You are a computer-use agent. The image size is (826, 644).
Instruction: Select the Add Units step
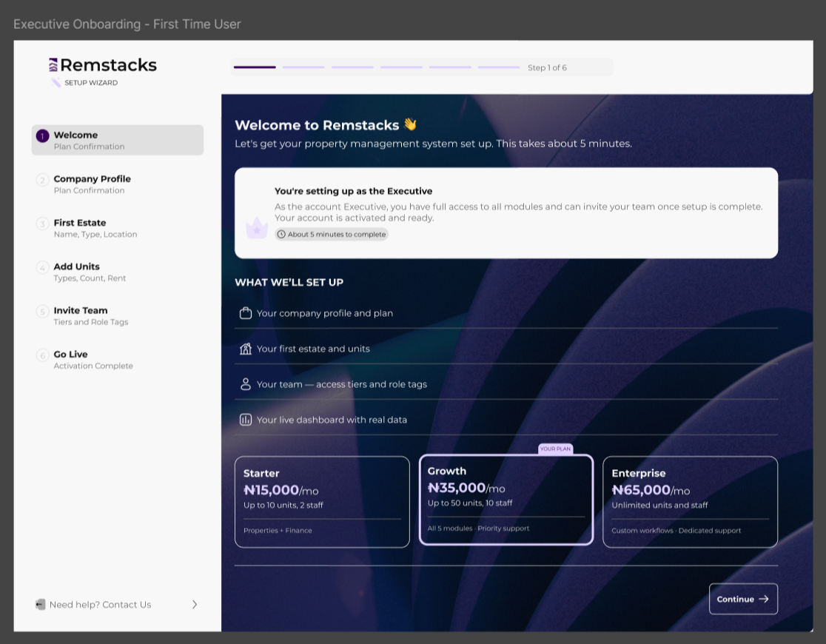click(118, 272)
